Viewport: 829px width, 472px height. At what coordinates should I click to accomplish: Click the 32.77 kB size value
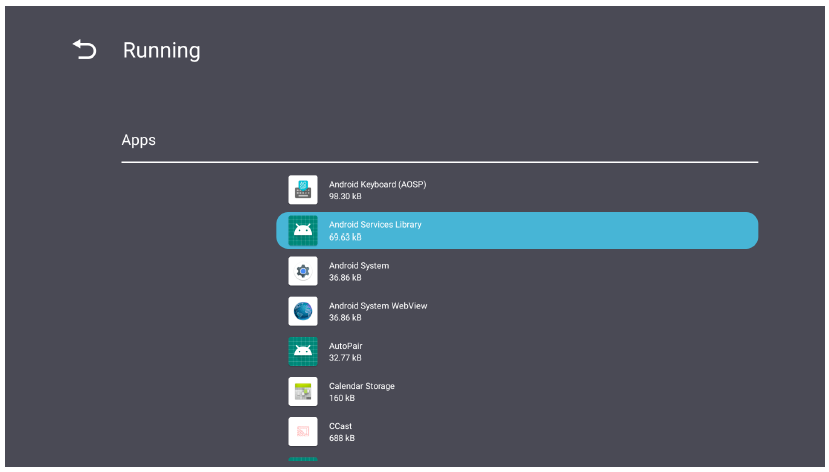tap(345, 358)
